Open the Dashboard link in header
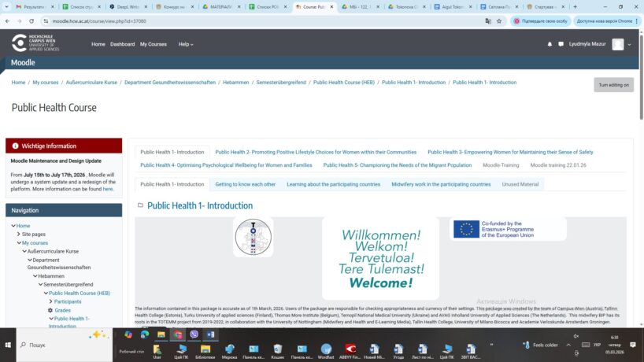644x362 pixels. (122, 44)
